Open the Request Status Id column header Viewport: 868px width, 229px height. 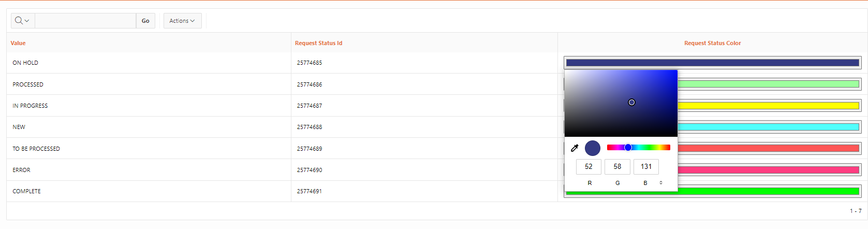click(x=318, y=43)
